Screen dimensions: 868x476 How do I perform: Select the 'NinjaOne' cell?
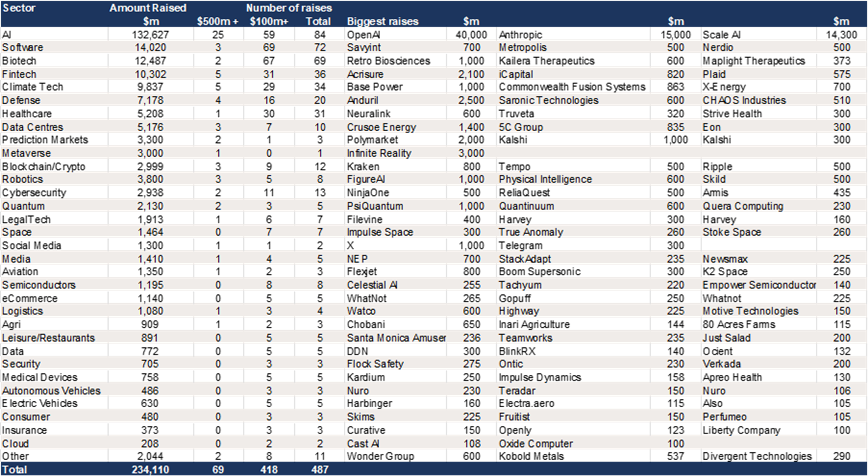pyautogui.click(x=368, y=193)
